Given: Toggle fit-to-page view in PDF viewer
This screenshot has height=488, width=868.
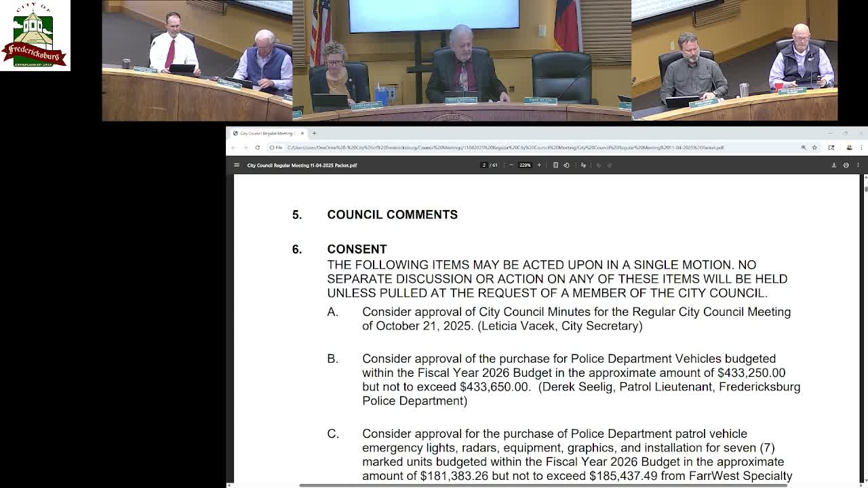Looking at the screenshot, I should click(x=556, y=165).
